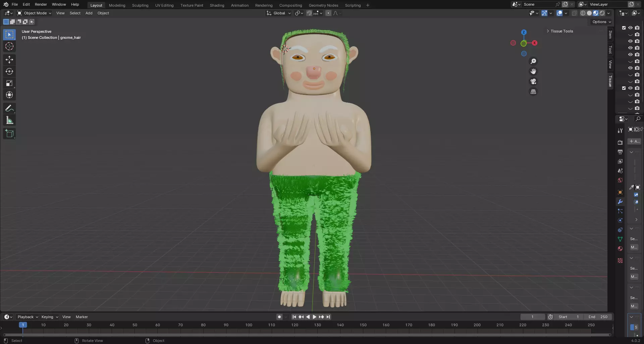Viewport: 644px width, 344px height.
Task: Open the Playback dropdown in timeline
Action: point(28,317)
